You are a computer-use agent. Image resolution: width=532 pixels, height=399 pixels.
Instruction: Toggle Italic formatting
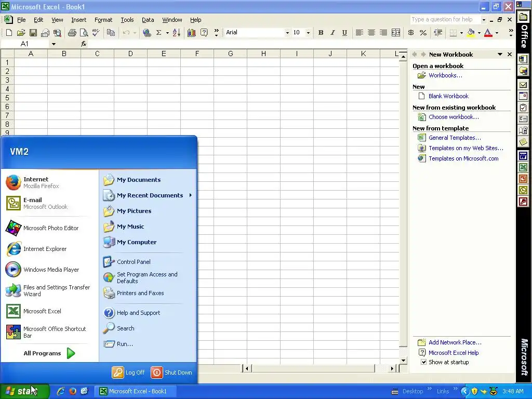point(332,33)
